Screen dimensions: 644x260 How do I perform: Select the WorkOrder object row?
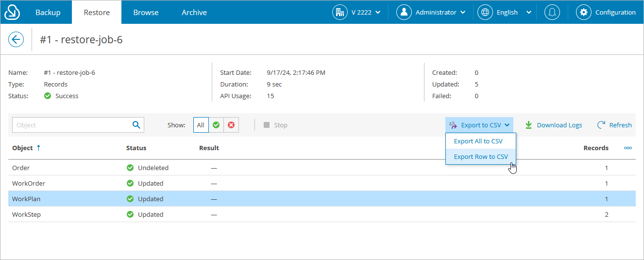click(x=322, y=183)
